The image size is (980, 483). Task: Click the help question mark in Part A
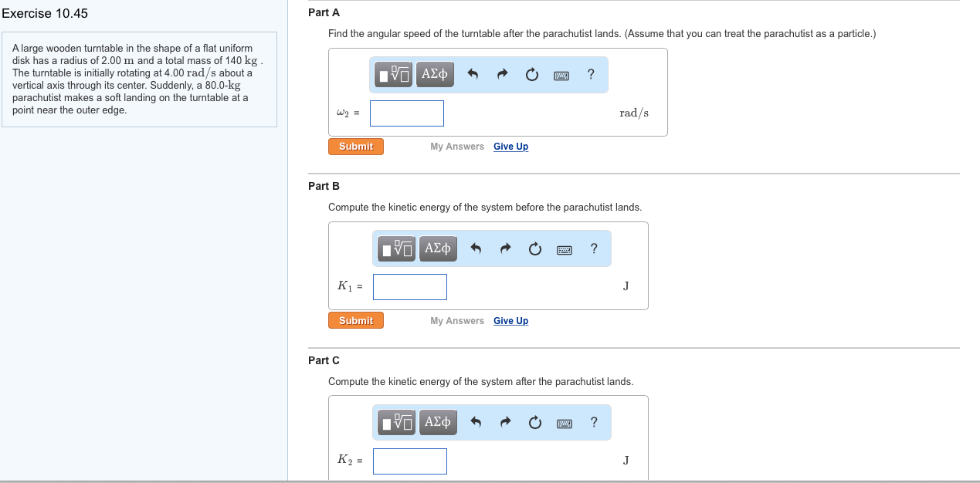coord(591,75)
